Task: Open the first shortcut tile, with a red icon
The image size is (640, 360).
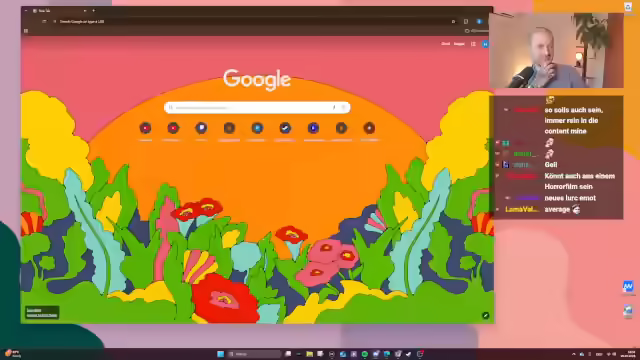Action: (x=145, y=128)
